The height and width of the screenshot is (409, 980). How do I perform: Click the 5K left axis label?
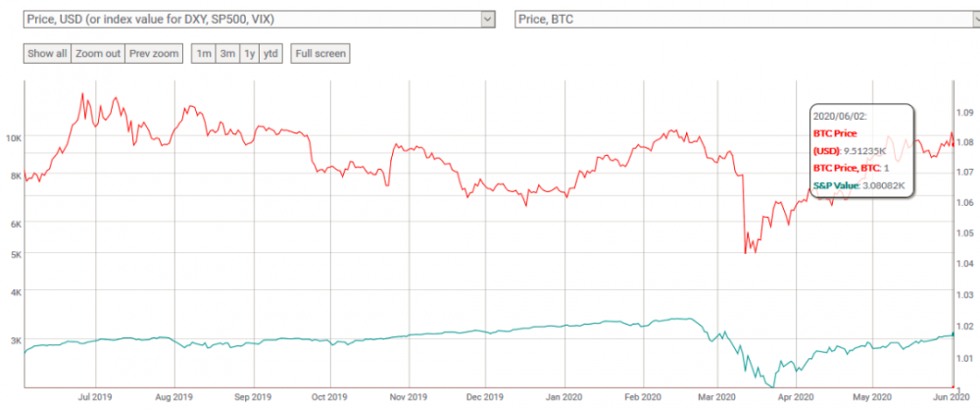click(x=15, y=254)
